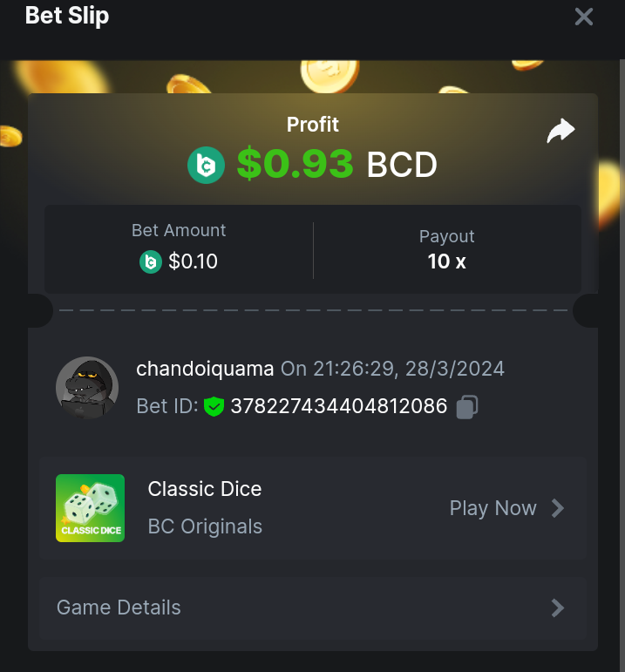Click the green verified shield icon
The width and height of the screenshot is (625, 672).
tap(214, 406)
